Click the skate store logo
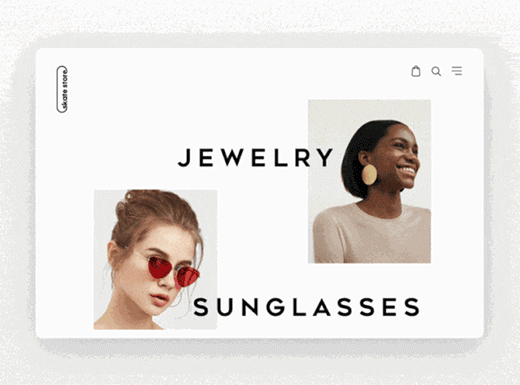Viewport: 520px width, 385px height. (62, 89)
